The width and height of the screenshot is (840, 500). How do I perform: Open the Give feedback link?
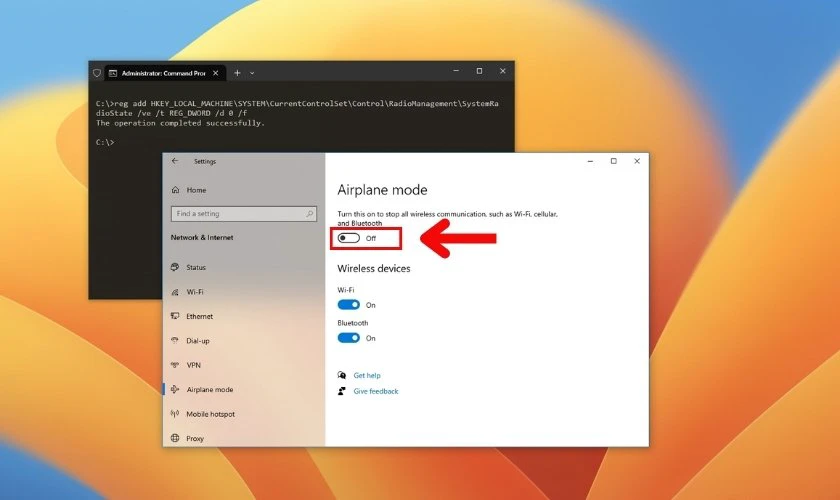coord(376,392)
